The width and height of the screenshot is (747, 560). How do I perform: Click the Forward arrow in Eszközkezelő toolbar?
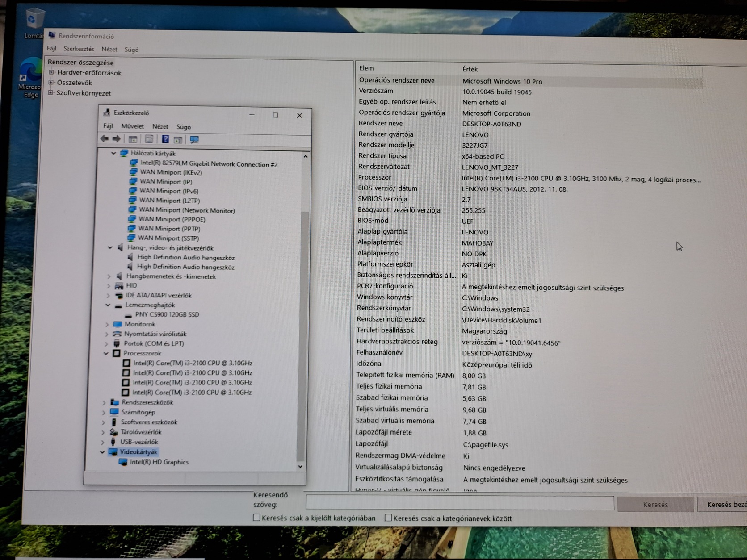[x=116, y=139]
